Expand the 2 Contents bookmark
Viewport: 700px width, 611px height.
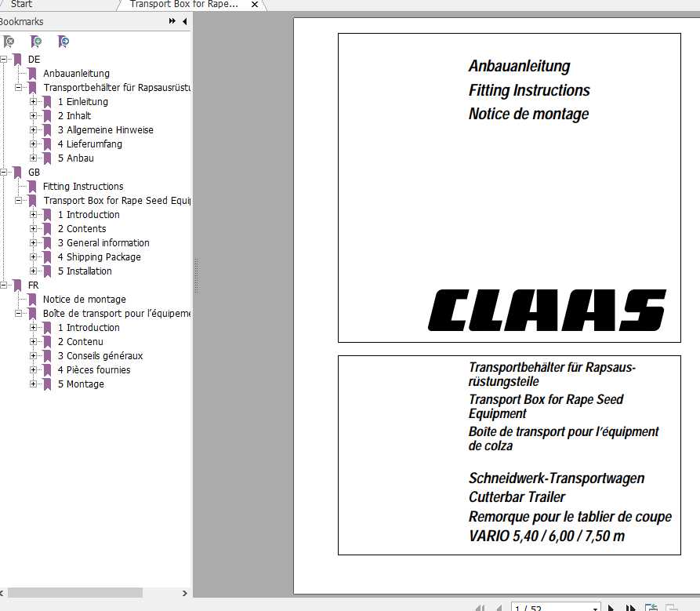click(33, 229)
